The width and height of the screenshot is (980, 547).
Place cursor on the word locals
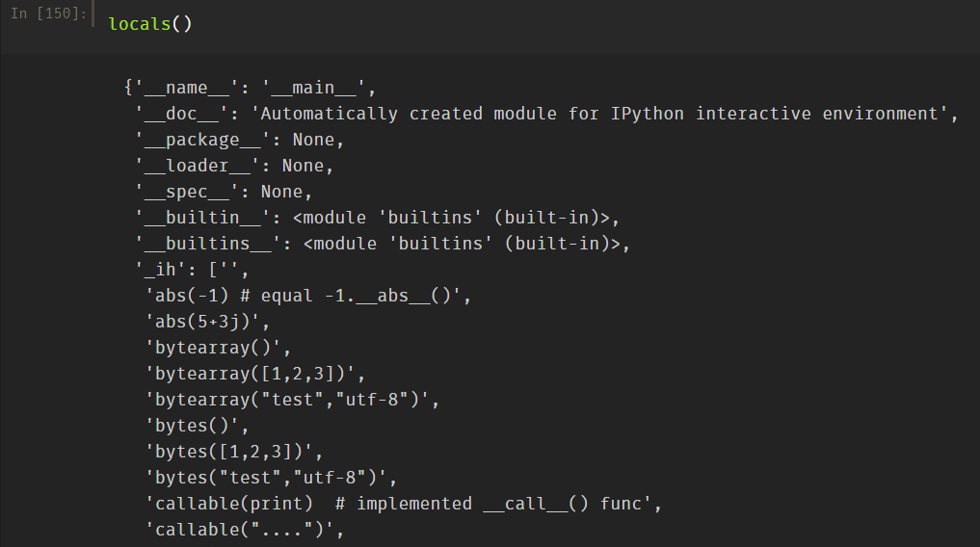tap(140, 24)
